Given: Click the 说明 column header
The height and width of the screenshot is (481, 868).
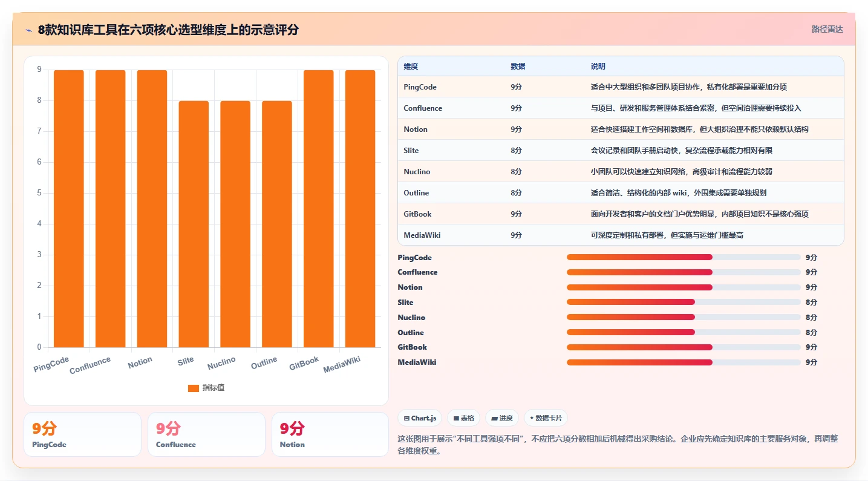Looking at the screenshot, I should point(598,67).
